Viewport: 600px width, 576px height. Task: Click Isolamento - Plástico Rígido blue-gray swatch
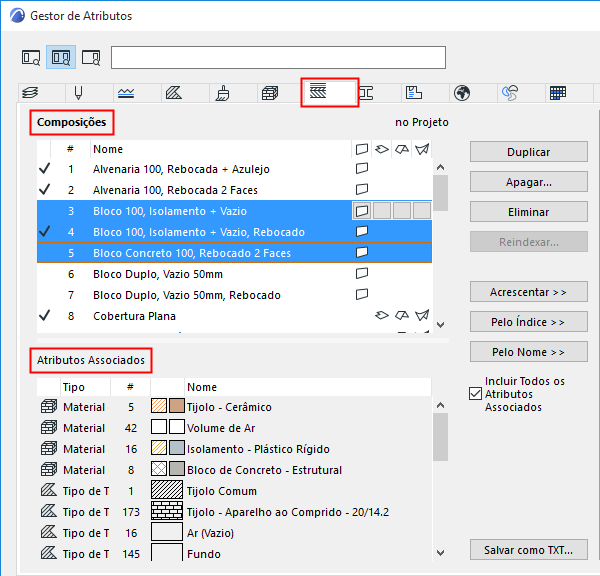click(x=176, y=448)
